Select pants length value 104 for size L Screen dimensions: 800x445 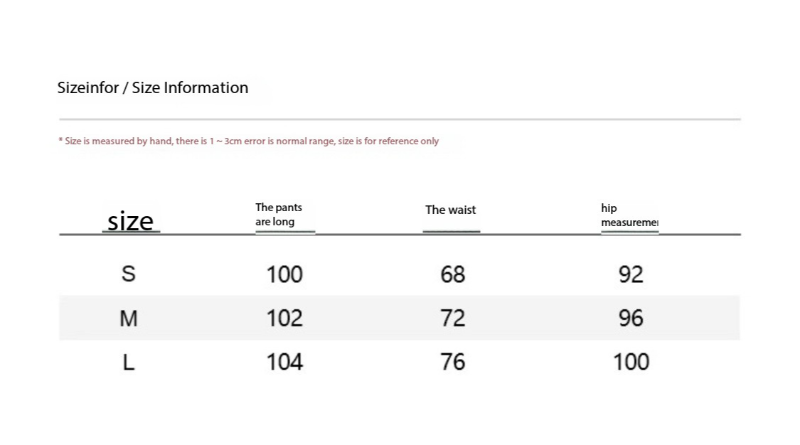point(284,362)
